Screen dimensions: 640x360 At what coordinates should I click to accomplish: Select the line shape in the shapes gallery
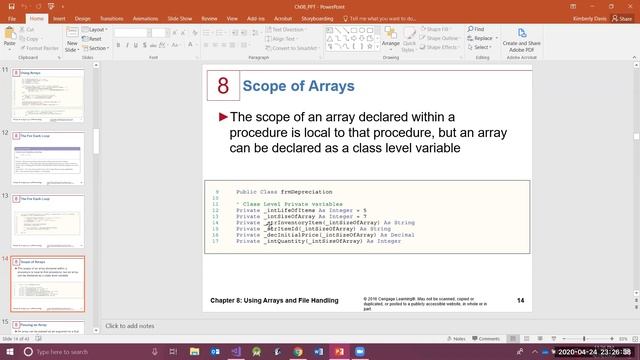(x=338, y=30)
